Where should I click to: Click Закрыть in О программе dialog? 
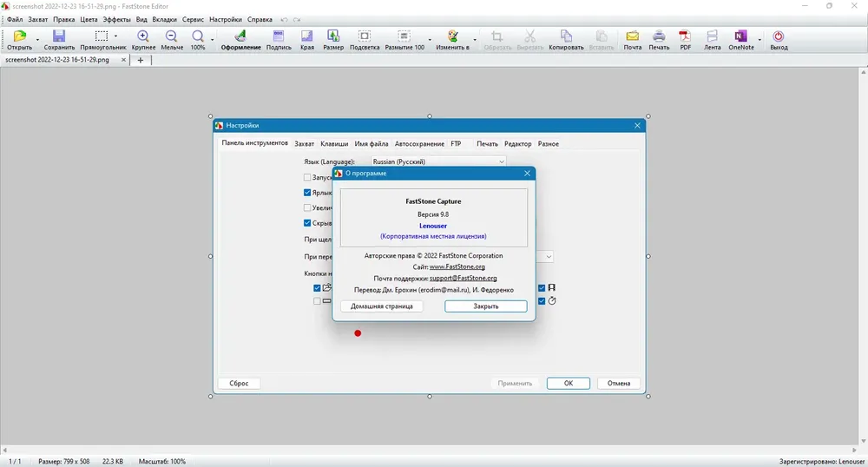486,306
